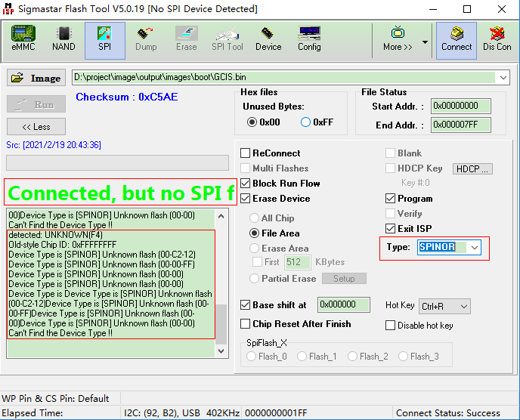
Task: Select the eMMC flash mode icon
Action: [x=23, y=39]
